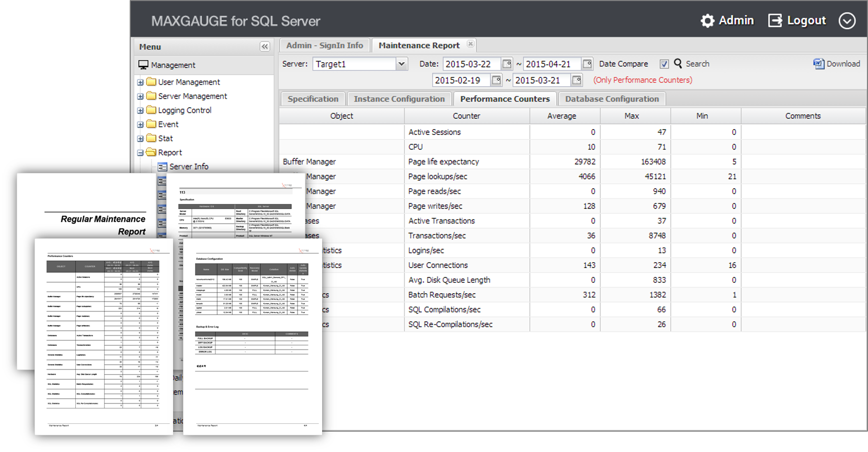868x452 pixels.
Task: Click the Stat folder icon
Action: click(152, 138)
